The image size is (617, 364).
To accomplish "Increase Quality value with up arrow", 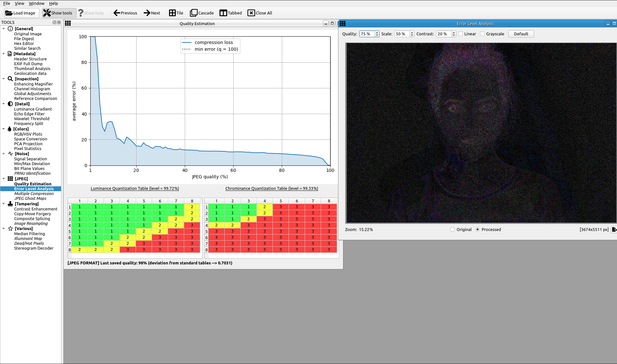I will click(x=377, y=32).
